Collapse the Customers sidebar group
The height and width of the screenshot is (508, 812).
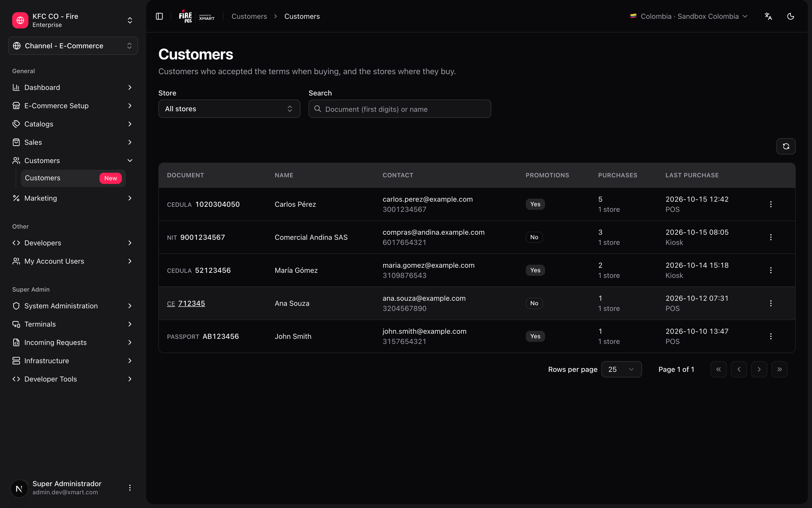[73, 161]
